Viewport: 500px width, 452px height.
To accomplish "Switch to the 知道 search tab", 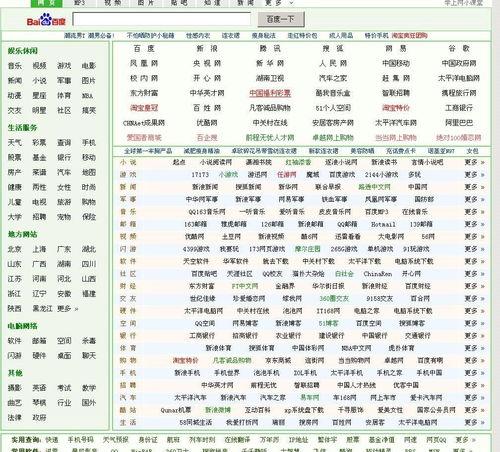I will (x=212, y=3).
